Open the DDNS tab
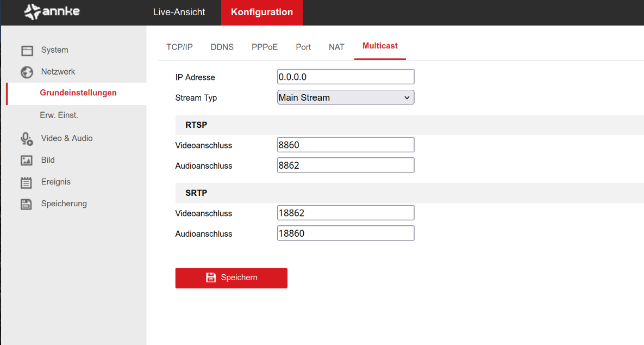The height and width of the screenshot is (345, 644). pyautogui.click(x=222, y=47)
